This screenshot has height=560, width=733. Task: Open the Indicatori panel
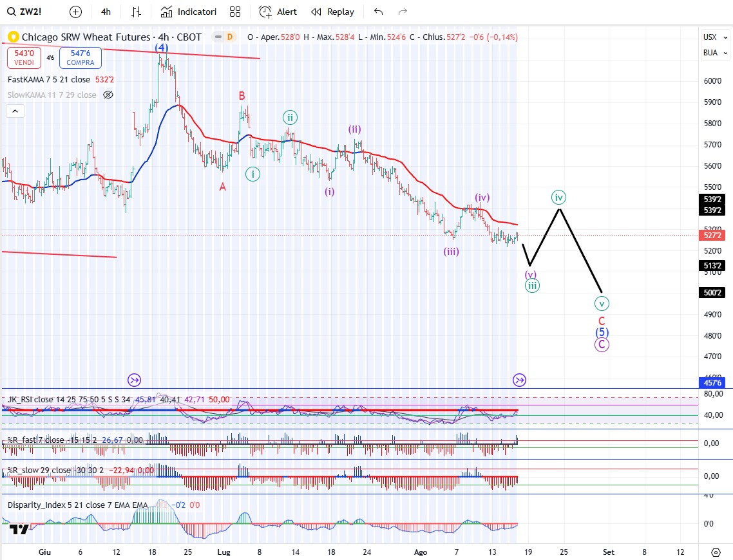click(189, 12)
